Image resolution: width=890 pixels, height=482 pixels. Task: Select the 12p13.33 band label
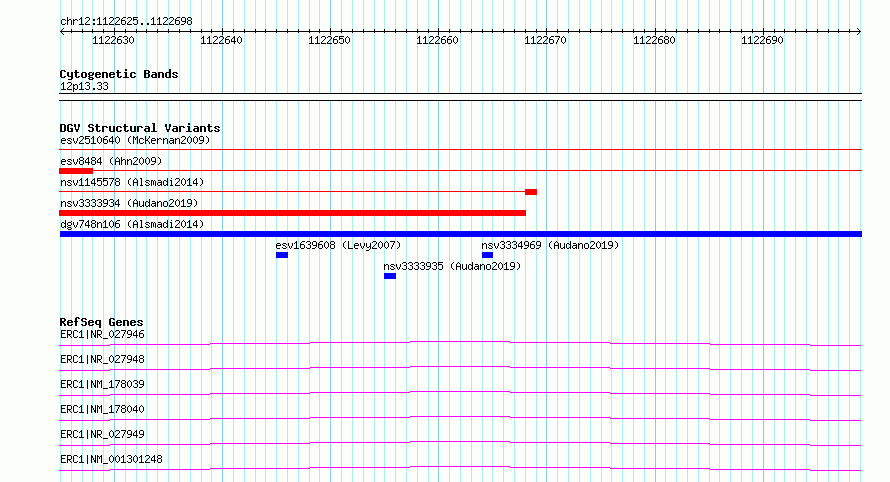click(x=84, y=86)
